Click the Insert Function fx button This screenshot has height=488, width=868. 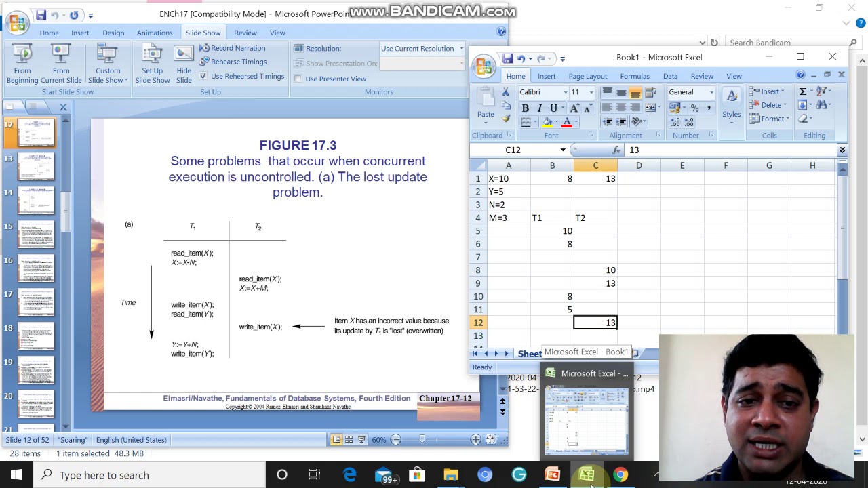pyautogui.click(x=616, y=150)
